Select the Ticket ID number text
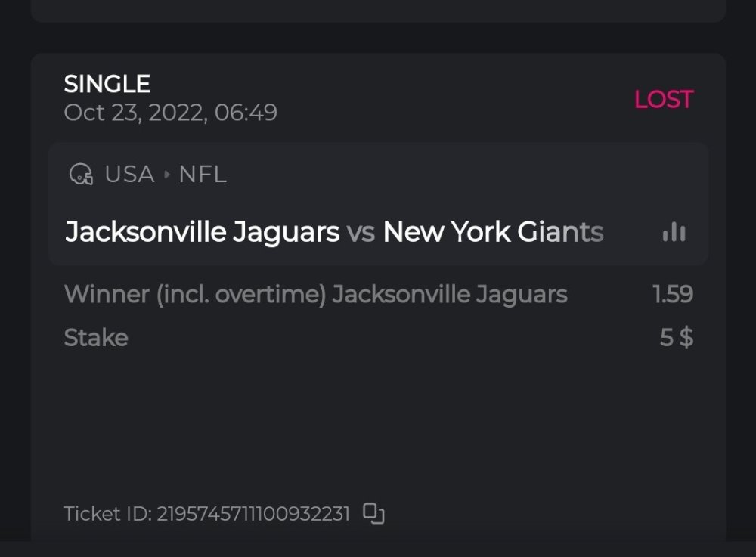The width and height of the screenshot is (756, 557). 253,514
